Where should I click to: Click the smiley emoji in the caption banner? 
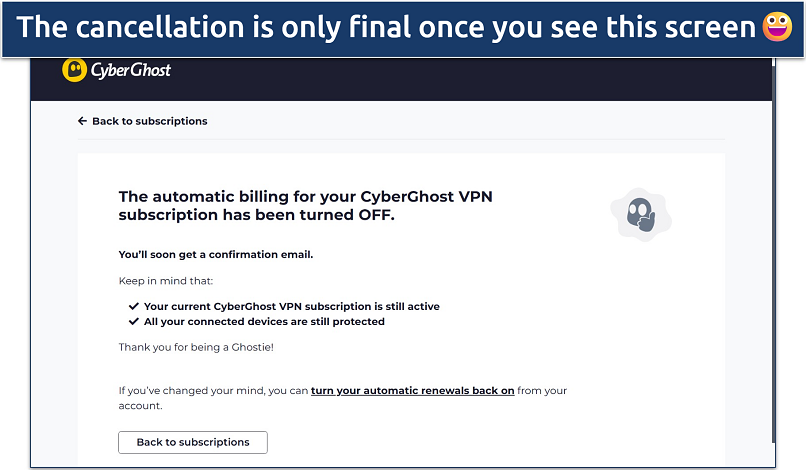(x=776, y=27)
